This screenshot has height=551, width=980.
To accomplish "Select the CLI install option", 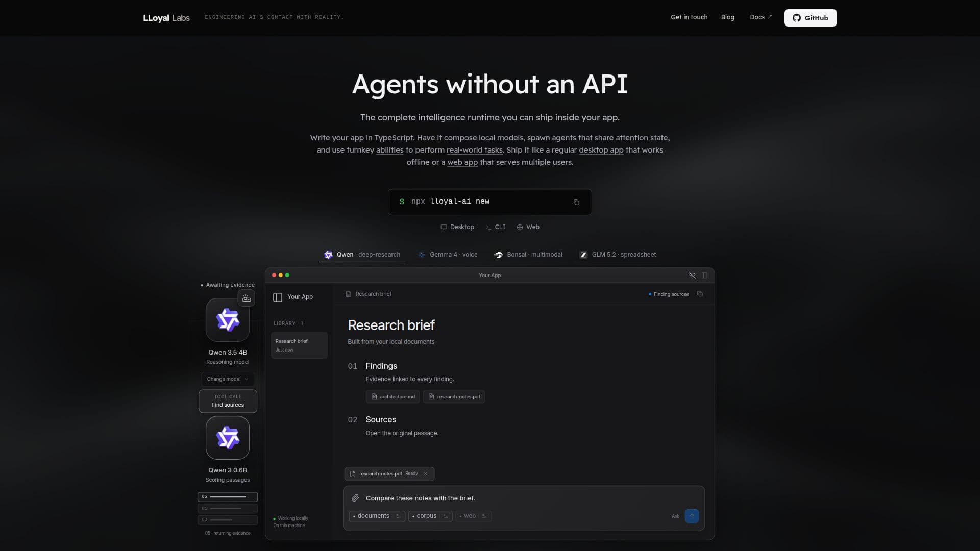I will point(496,227).
